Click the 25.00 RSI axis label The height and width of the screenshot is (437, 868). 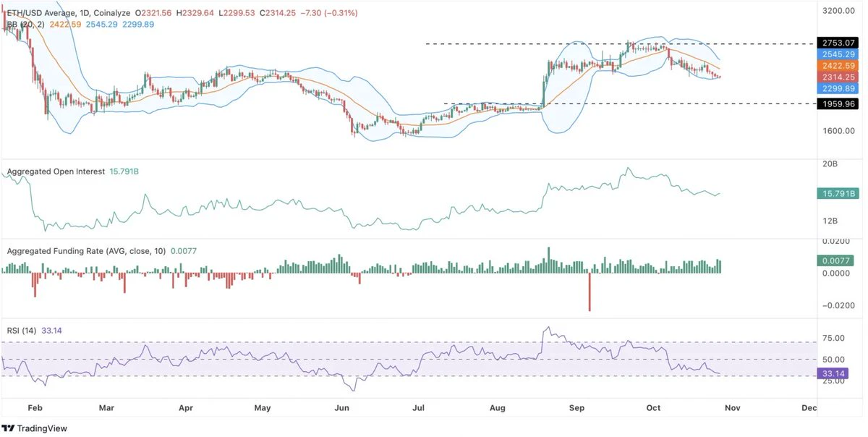coord(834,382)
